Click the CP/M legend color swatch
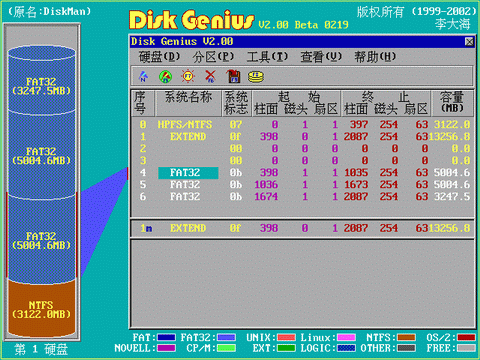Viewport: 480px width, 360px height. pyautogui.click(x=226, y=348)
